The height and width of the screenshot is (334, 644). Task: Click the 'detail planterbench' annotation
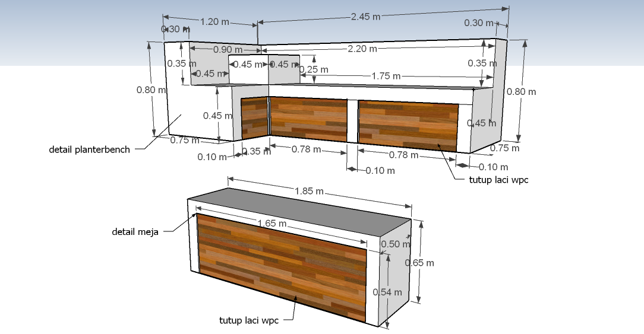(89, 149)
